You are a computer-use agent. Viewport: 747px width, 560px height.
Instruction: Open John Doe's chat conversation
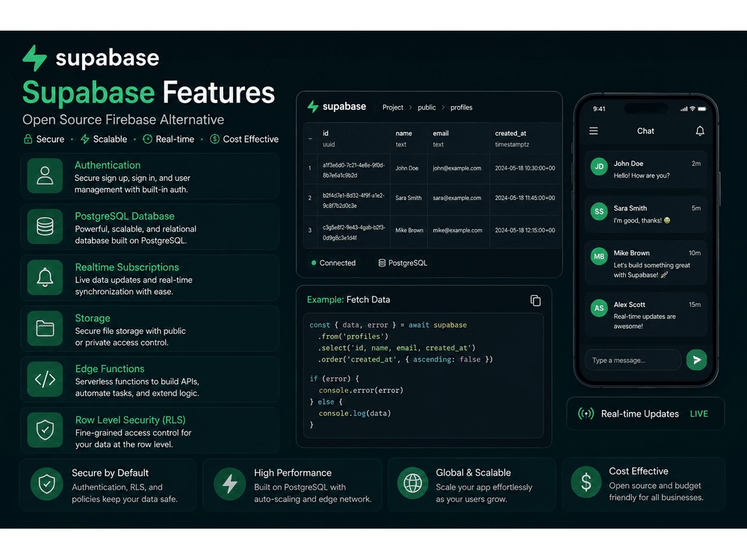(645, 169)
